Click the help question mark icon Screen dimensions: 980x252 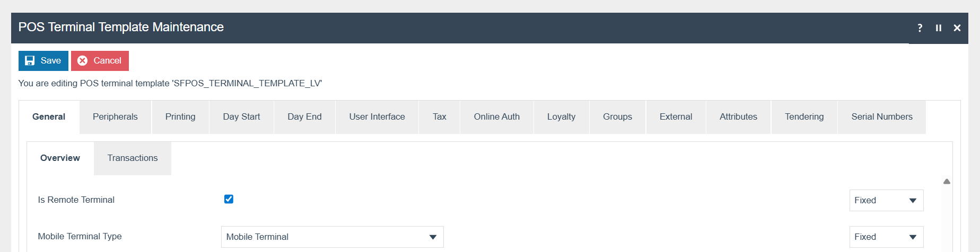click(x=920, y=28)
